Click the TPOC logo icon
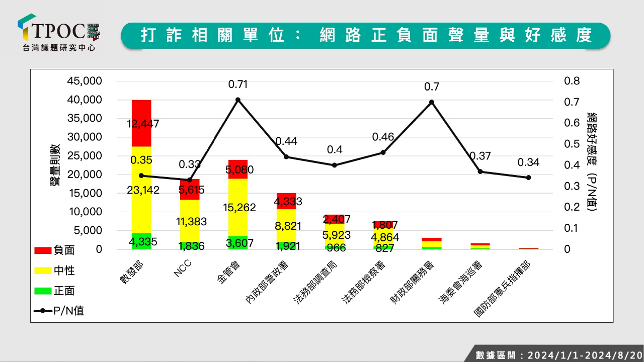Screen dimensions: 644x362 point(27,28)
